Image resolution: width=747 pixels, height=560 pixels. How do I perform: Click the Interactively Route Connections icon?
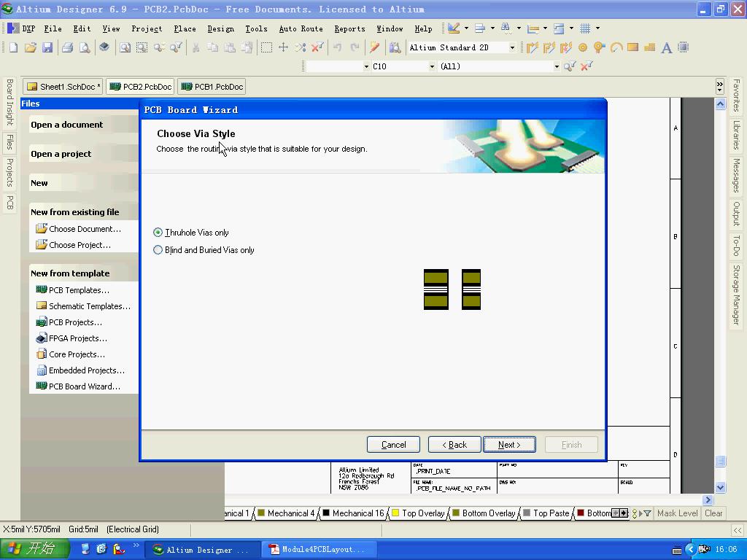[x=532, y=47]
